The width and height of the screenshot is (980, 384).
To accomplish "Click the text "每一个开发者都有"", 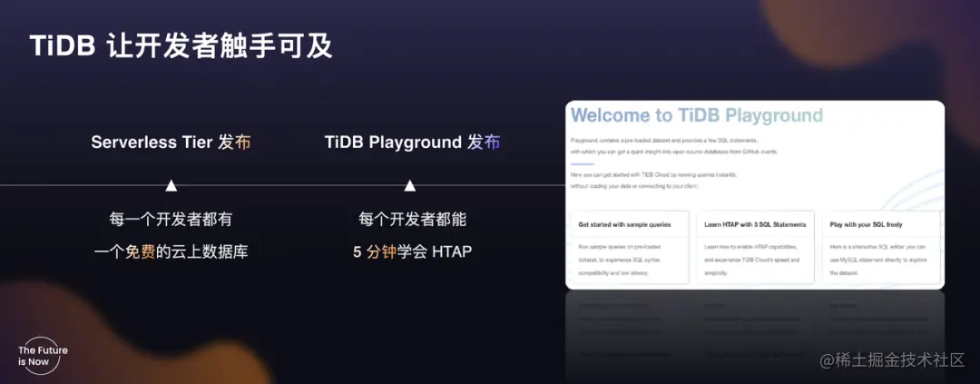I will click(x=171, y=220).
